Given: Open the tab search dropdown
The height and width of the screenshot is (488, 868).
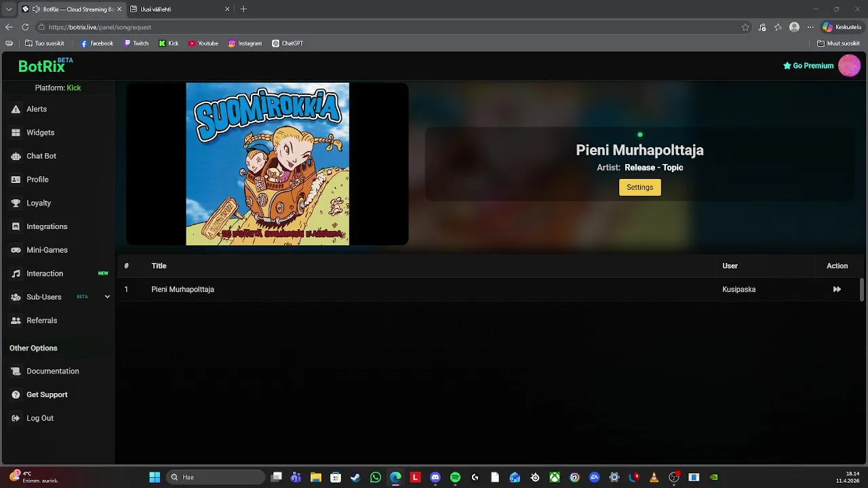Looking at the screenshot, I should click(9, 9).
